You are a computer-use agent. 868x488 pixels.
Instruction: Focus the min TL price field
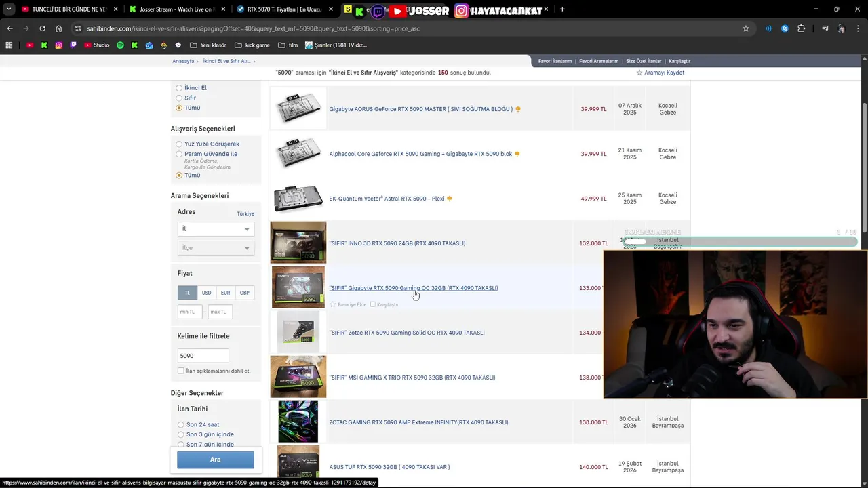[x=190, y=312]
